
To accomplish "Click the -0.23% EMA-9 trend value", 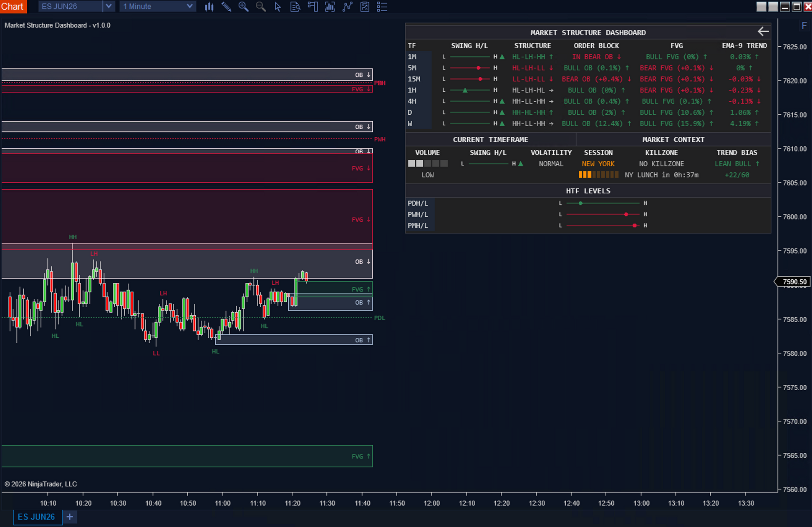I will tap(744, 90).
